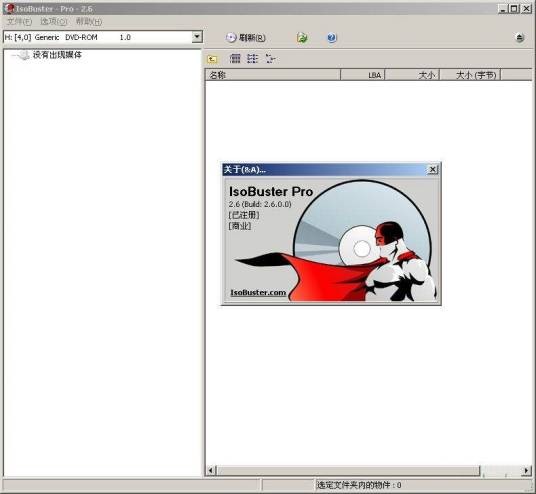Click the horizontal scrollbar left arrow
Viewport: 536px width, 494px height.
211,471
